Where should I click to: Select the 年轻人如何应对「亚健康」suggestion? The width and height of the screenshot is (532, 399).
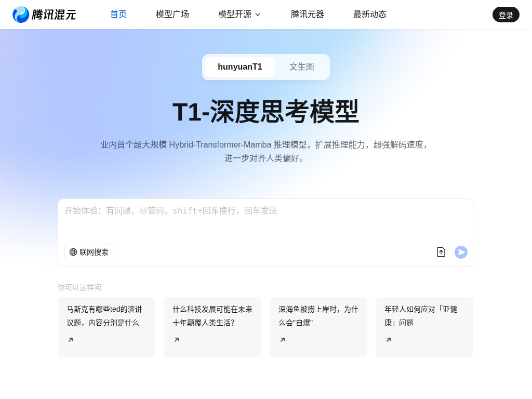coord(424,327)
